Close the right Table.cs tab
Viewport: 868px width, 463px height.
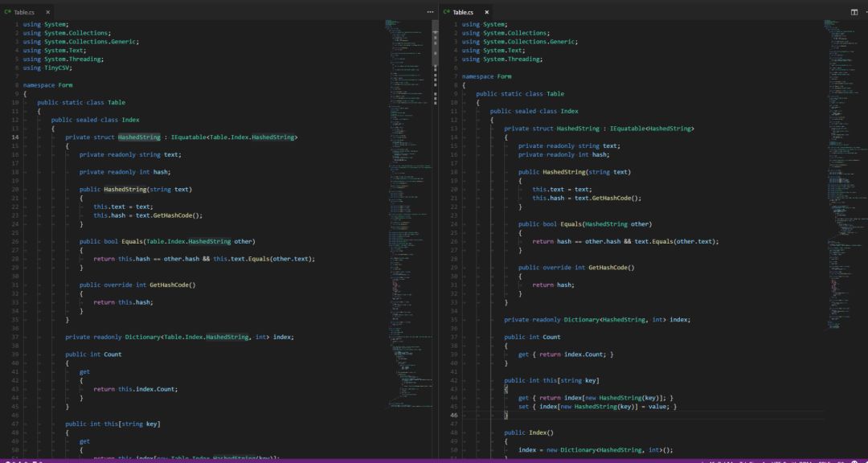click(486, 12)
